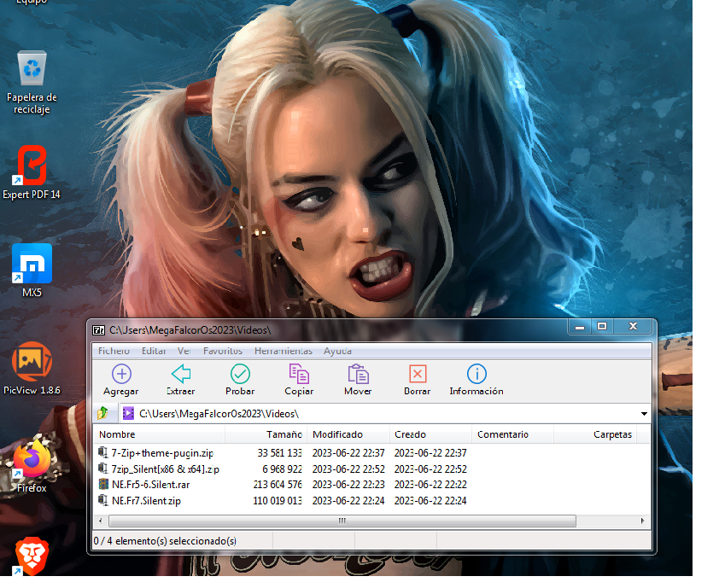
Task: Maximize the 7-Zip window
Action: pos(602,326)
